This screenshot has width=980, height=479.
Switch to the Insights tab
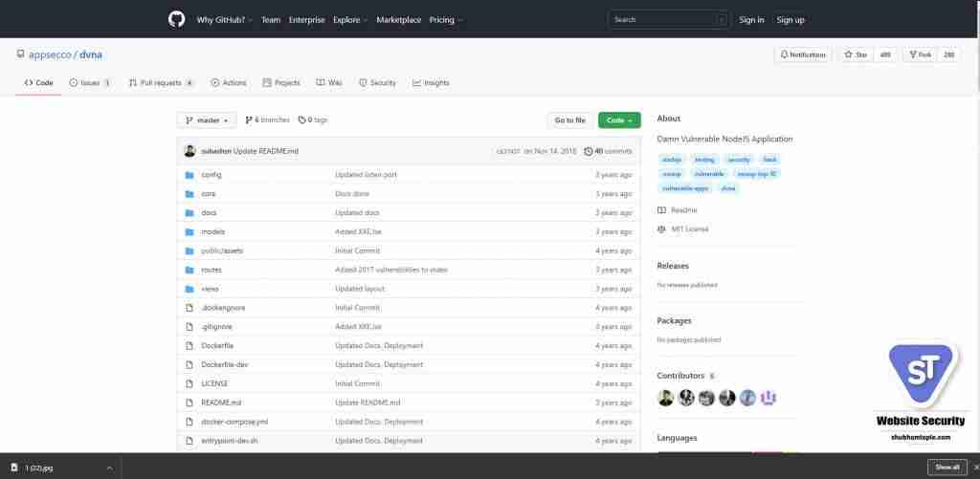click(x=432, y=82)
